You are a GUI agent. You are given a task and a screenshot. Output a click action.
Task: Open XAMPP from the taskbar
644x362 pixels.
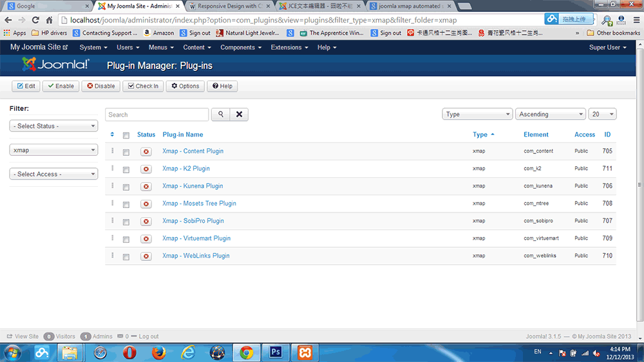pyautogui.click(x=305, y=352)
